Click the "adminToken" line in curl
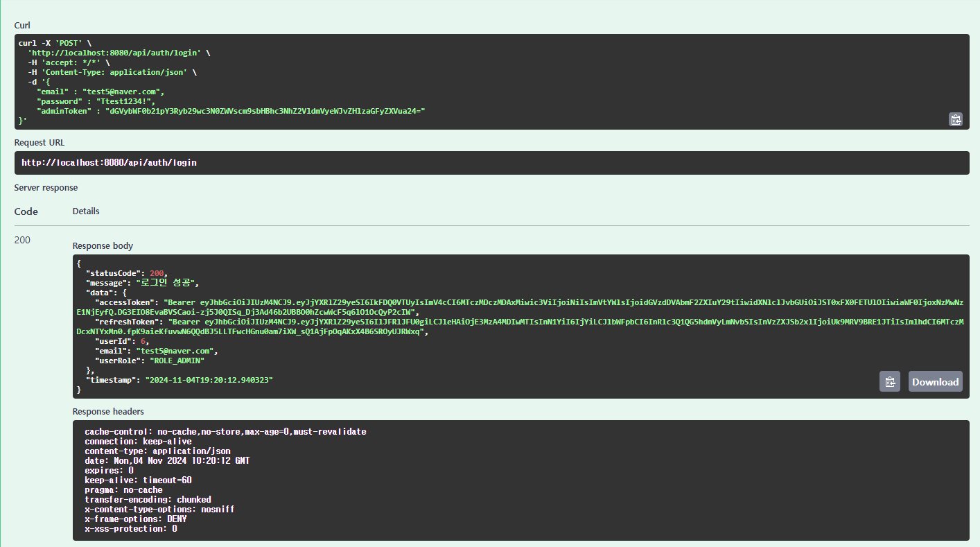Image resolution: width=980 pixels, height=547 pixels. click(230, 111)
